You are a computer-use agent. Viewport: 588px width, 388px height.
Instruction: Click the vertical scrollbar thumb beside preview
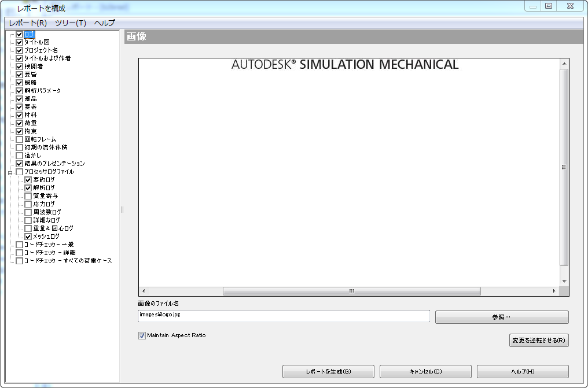pos(564,167)
